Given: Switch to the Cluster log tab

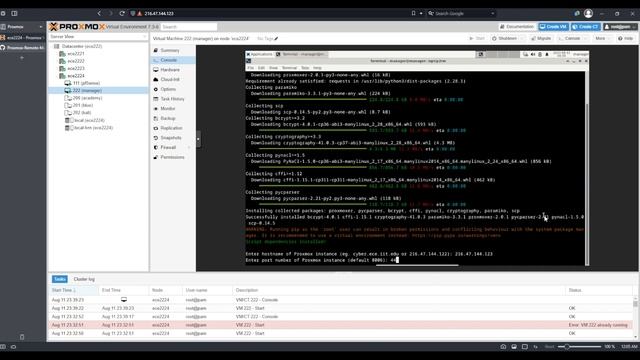Looking at the screenshot, I should coord(84,279).
